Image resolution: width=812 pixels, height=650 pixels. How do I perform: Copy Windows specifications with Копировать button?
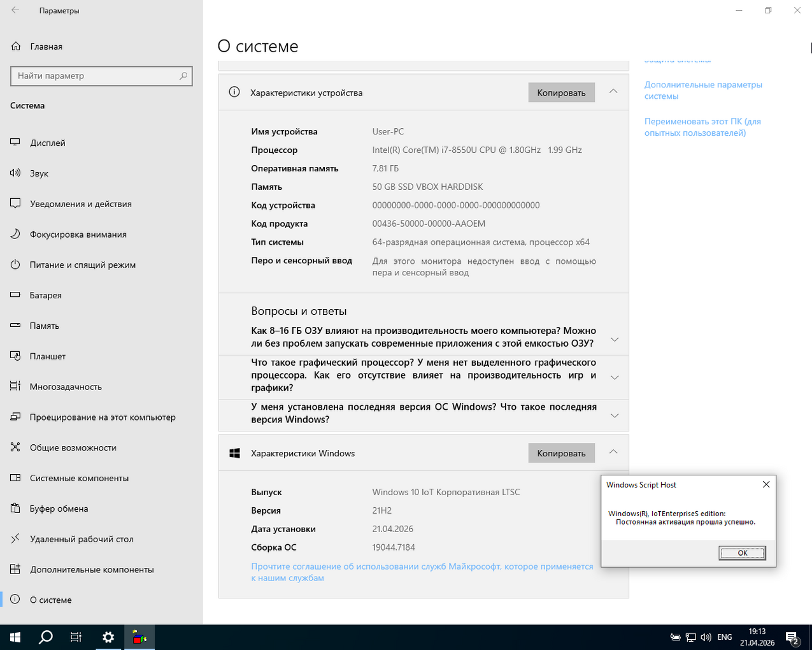coord(561,453)
